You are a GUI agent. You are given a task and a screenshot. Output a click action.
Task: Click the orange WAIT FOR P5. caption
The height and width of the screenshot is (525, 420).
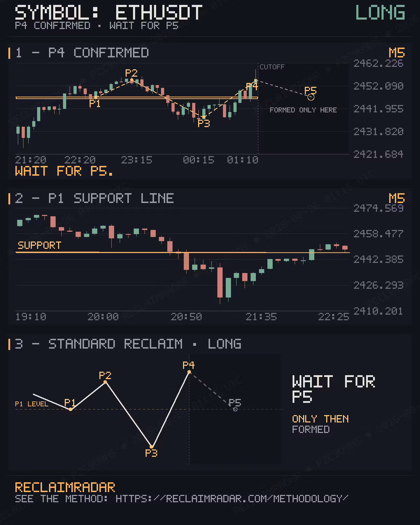[x=64, y=171]
